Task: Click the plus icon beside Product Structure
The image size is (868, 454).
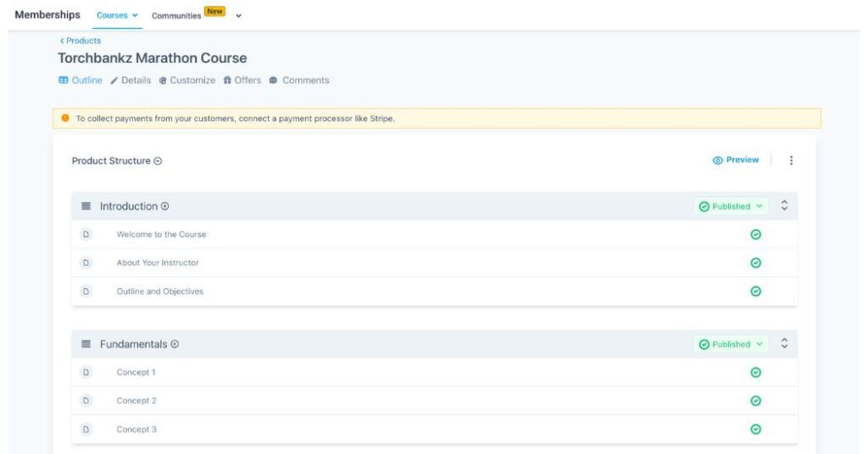Action: pyautogui.click(x=158, y=161)
